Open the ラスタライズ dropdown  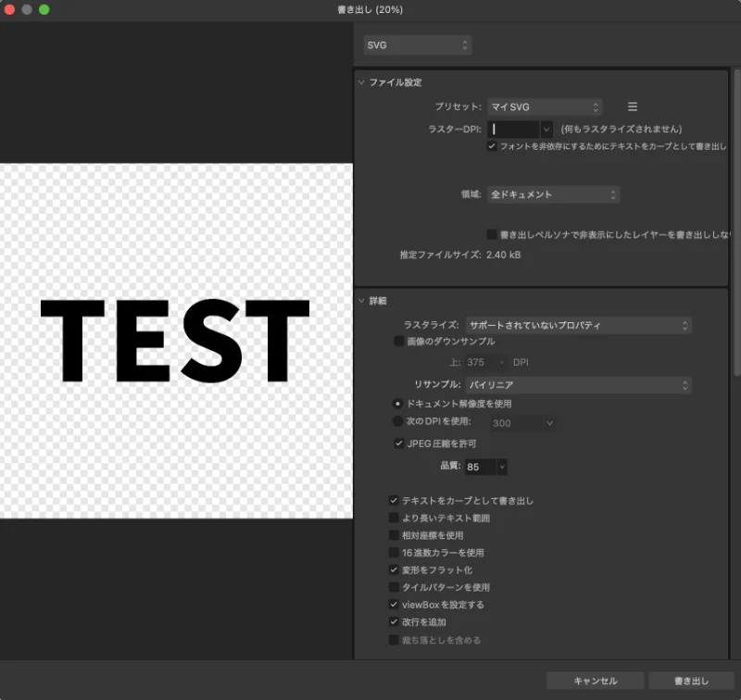point(578,325)
